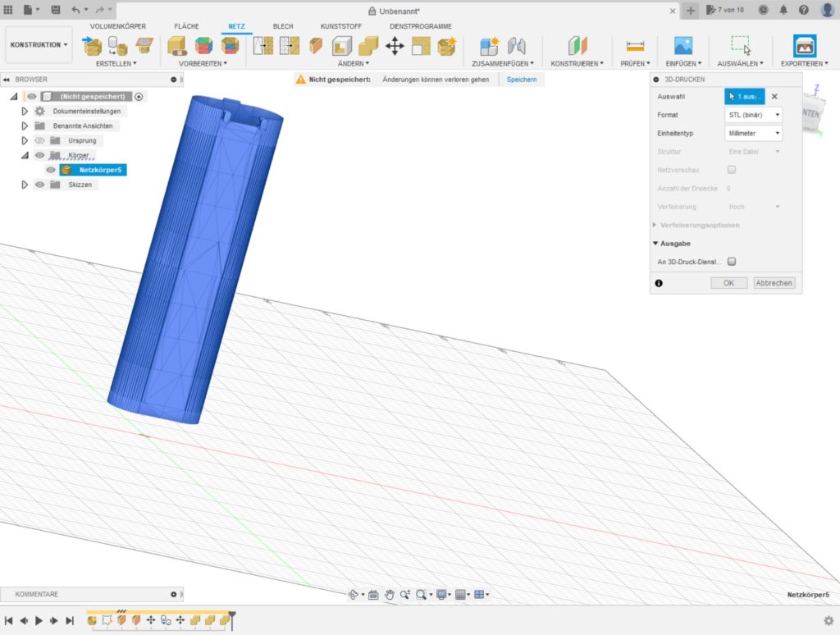Switch to the VOLUMENKÖRPER tab

point(118,26)
